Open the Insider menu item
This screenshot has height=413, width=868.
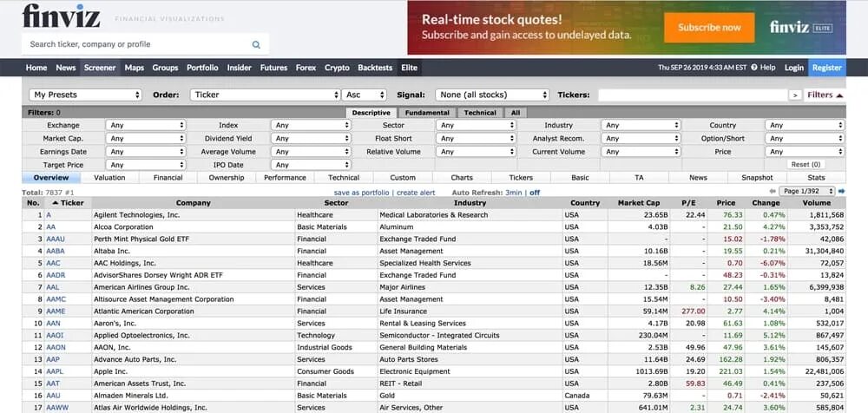(240, 68)
